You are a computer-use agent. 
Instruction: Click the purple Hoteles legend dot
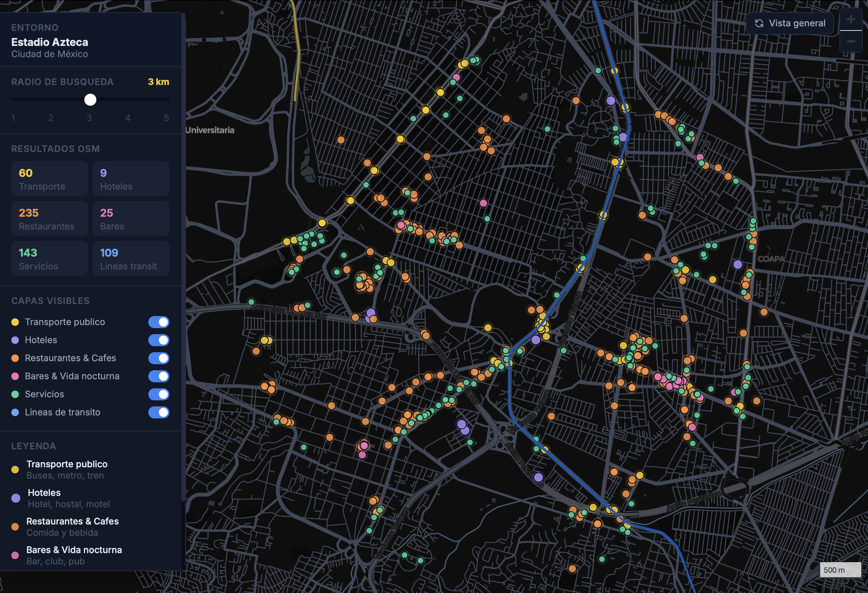click(x=15, y=498)
